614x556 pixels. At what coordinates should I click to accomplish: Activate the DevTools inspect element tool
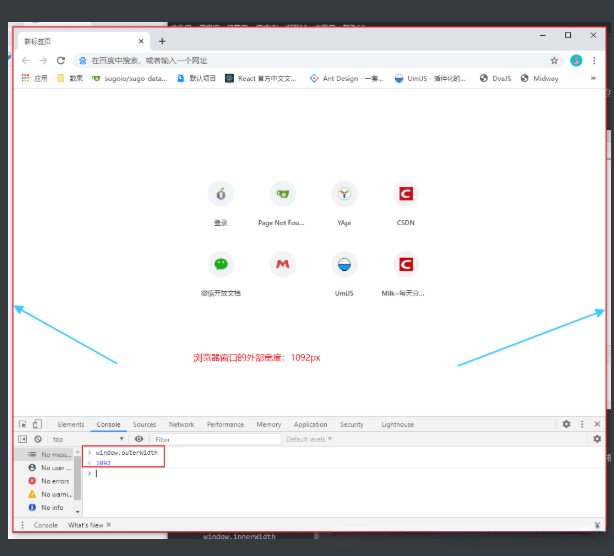(x=23, y=424)
